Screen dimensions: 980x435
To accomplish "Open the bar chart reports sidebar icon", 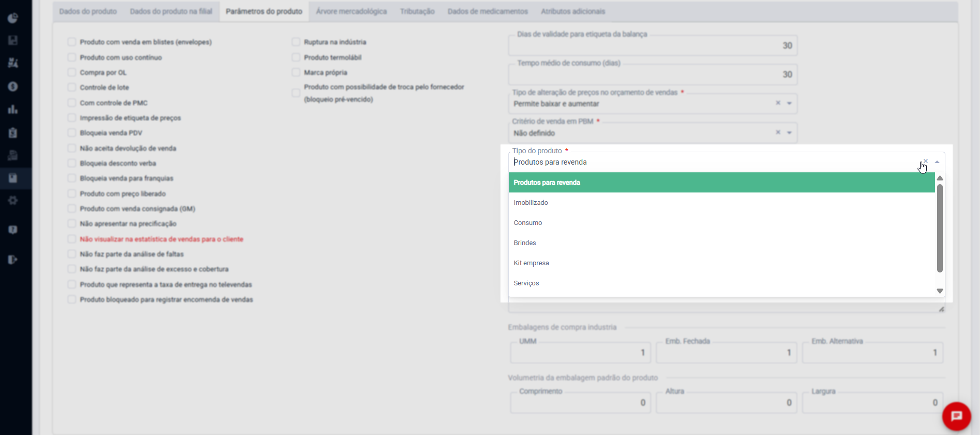I will coord(13,109).
